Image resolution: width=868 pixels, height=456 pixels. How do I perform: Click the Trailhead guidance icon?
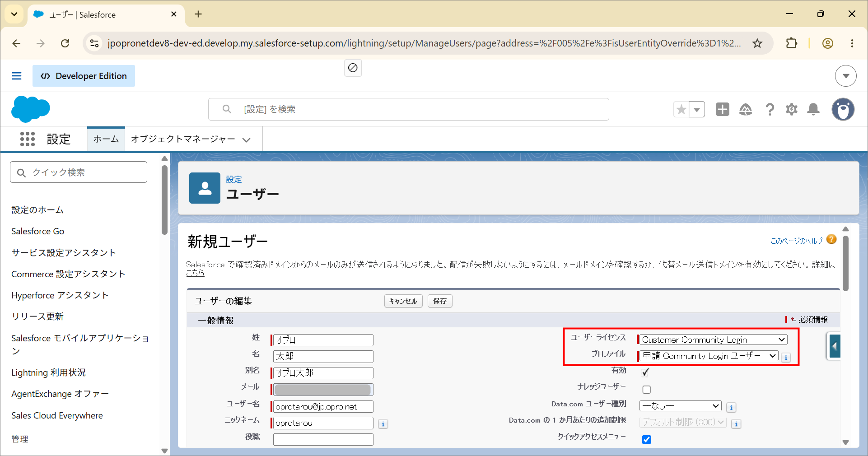click(746, 109)
